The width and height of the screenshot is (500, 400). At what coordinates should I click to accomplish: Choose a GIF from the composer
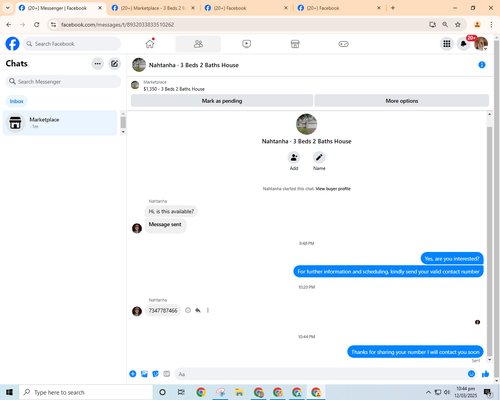tap(167, 374)
